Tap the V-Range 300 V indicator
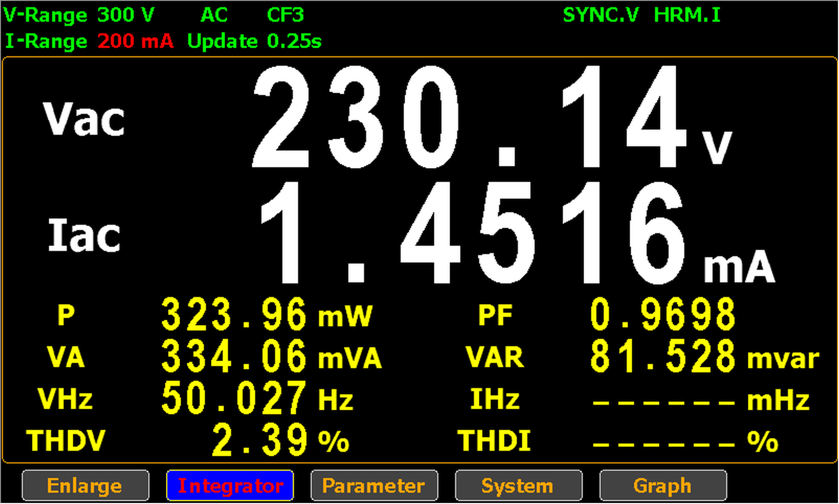This screenshot has width=839, height=504. tap(79, 15)
